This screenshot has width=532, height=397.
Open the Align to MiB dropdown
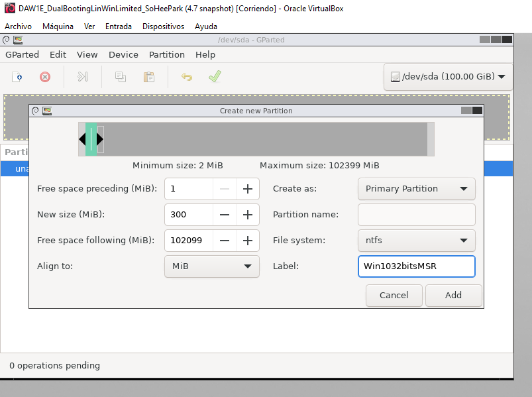[212, 266]
